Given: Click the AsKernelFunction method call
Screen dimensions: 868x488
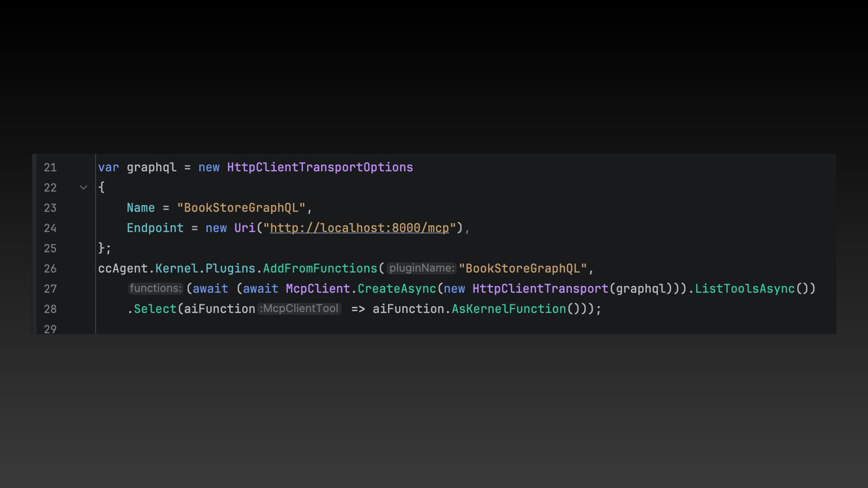Looking at the screenshot, I should [x=509, y=309].
